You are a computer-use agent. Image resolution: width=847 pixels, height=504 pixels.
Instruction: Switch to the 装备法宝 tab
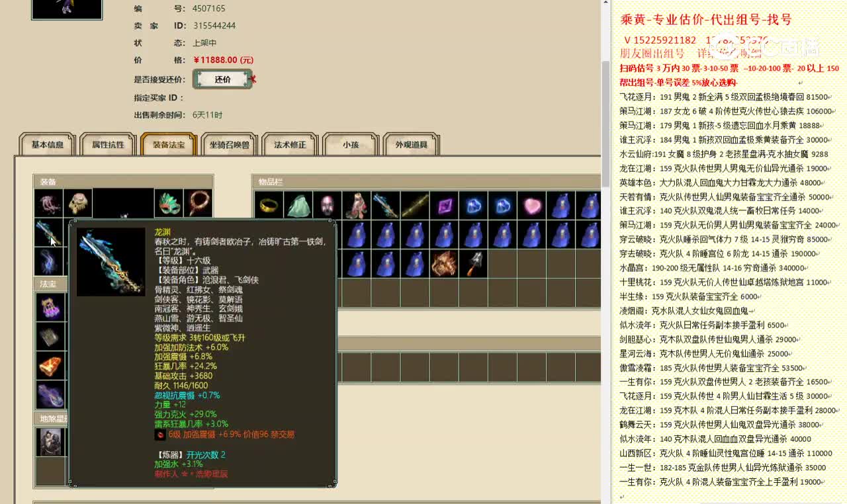[x=169, y=145]
